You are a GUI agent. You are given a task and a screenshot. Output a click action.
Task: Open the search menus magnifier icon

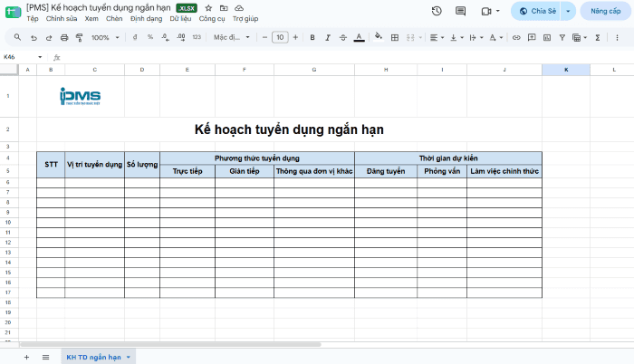(x=17, y=37)
